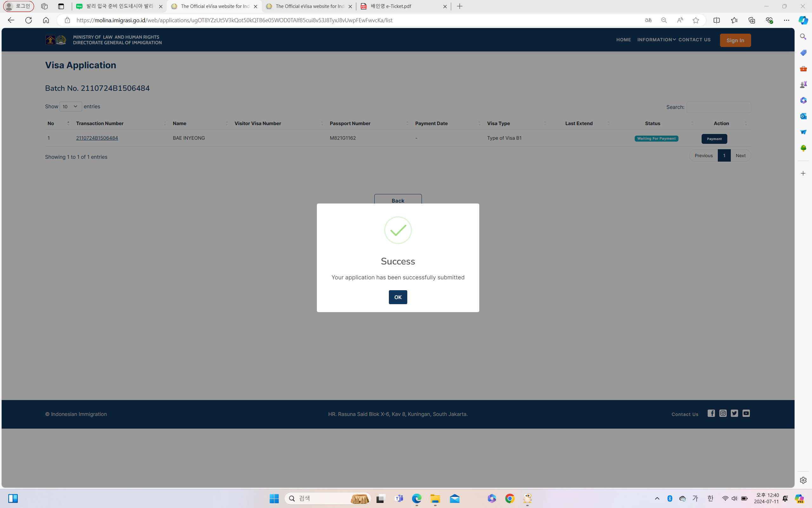Sort by Status column header
The image size is (812, 508).
pos(654,123)
